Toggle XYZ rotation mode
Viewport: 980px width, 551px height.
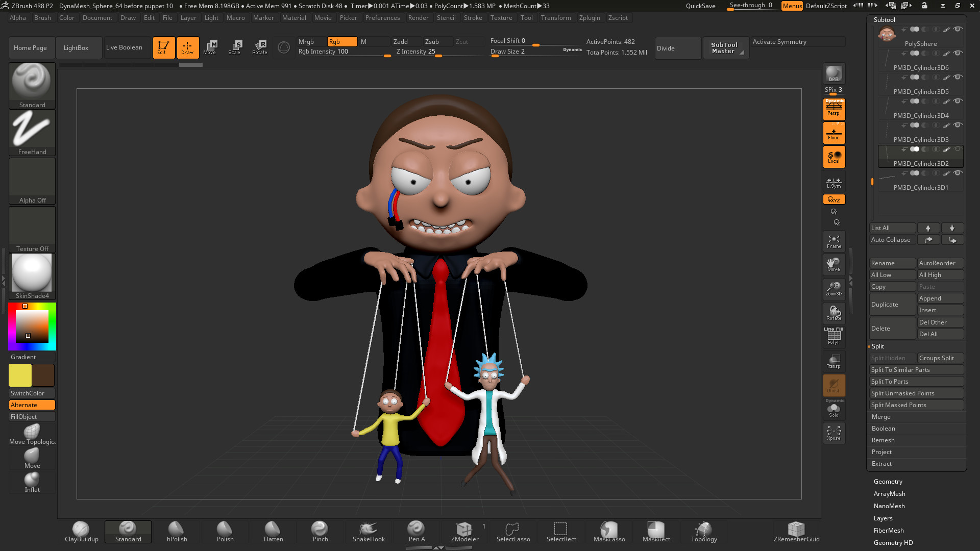pos(834,199)
